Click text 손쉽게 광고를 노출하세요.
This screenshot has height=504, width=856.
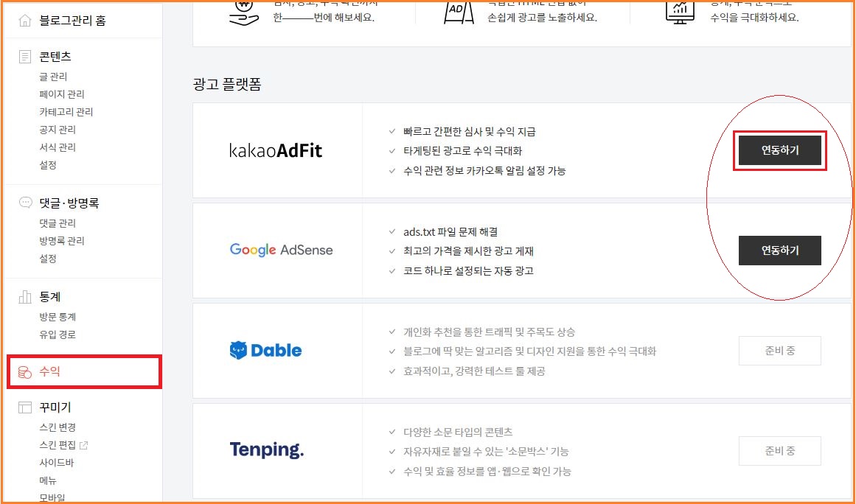543,18
